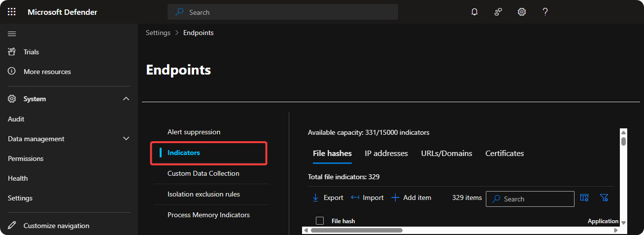644x235 pixels.
Task: Select all rows with header checkbox
Action: tap(320, 221)
